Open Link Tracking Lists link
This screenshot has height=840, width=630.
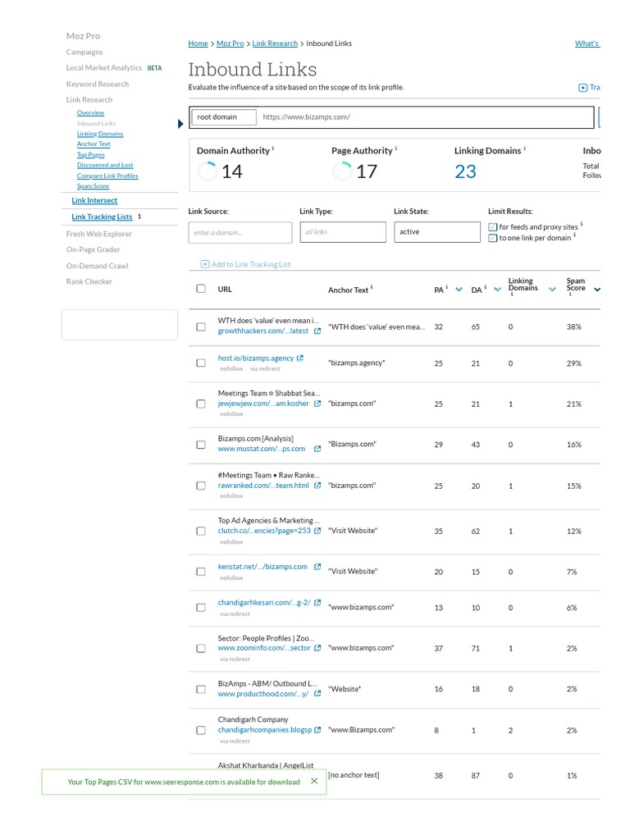[x=102, y=217]
